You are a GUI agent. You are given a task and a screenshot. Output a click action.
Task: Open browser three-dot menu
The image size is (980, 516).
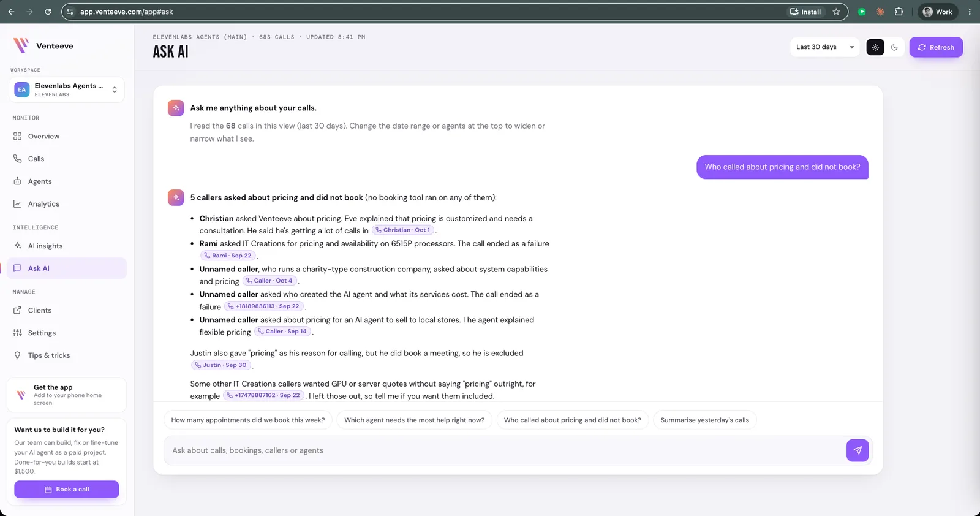(970, 12)
